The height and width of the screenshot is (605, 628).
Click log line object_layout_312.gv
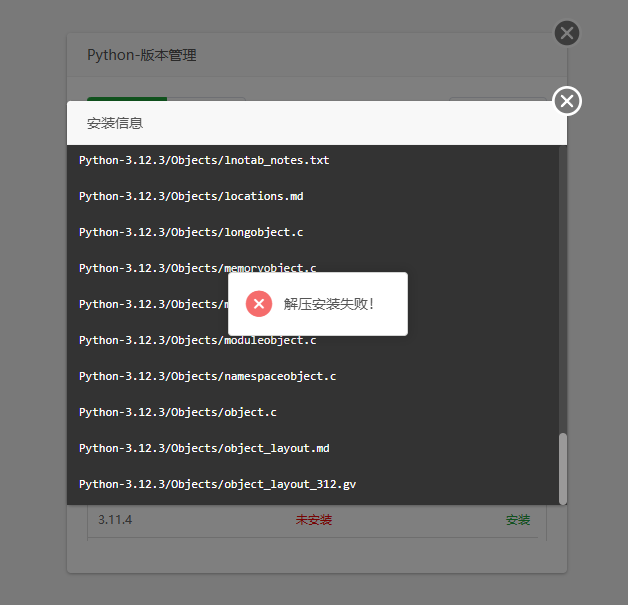[x=217, y=484]
